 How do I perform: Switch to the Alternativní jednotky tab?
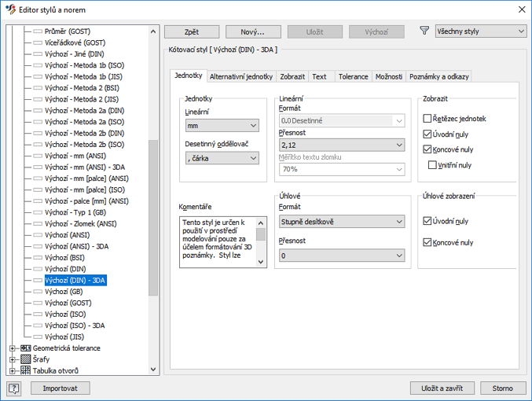pos(241,77)
